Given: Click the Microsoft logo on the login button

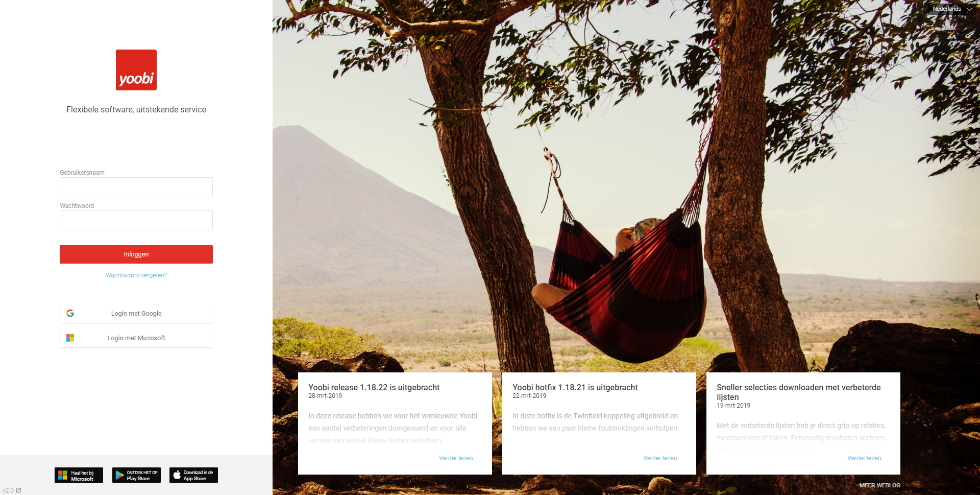Looking at the screenshot, I should (x=70, y=338).
